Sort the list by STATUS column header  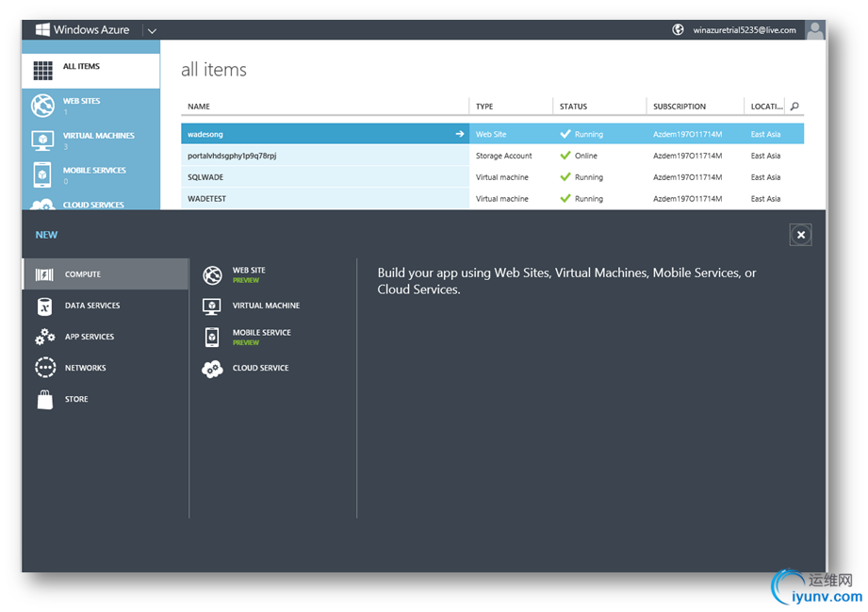(573, 107)
